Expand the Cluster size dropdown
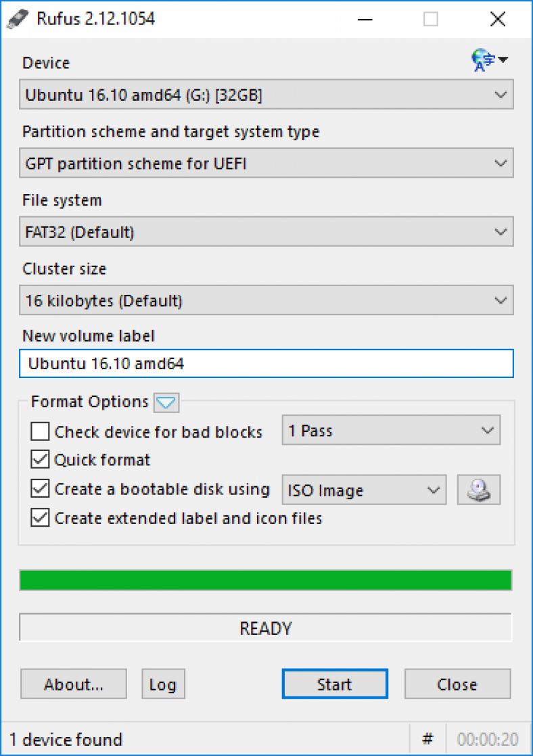The height and width of the screenshot is (756, 533). (x=266, y=301)
